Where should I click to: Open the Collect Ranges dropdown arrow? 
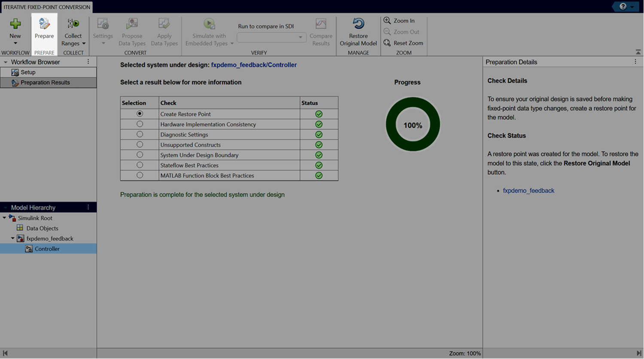point(84,44)
